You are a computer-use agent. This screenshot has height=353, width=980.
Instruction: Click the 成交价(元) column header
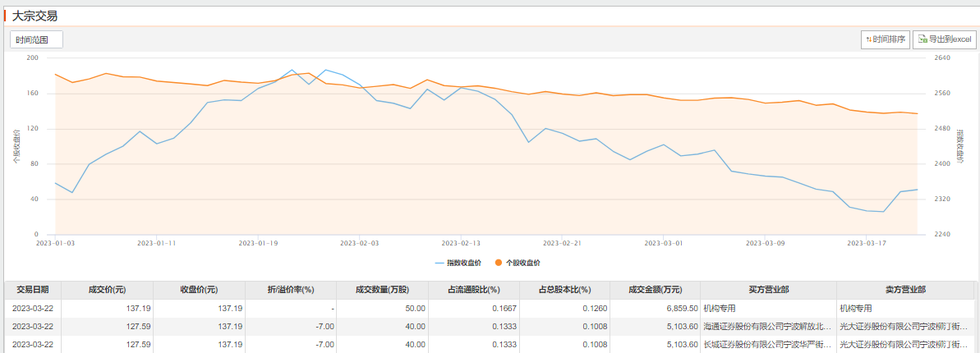[x=108, y=291]
